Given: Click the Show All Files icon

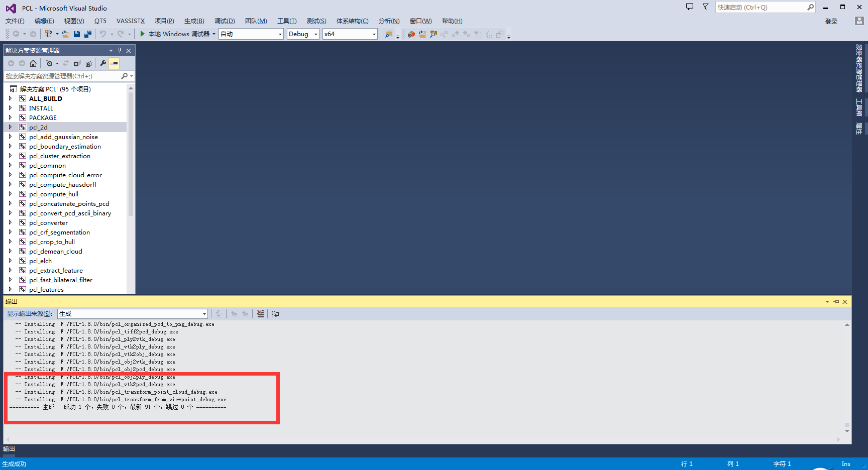Looking at the screenshot, I should click(x=88, y=63).
